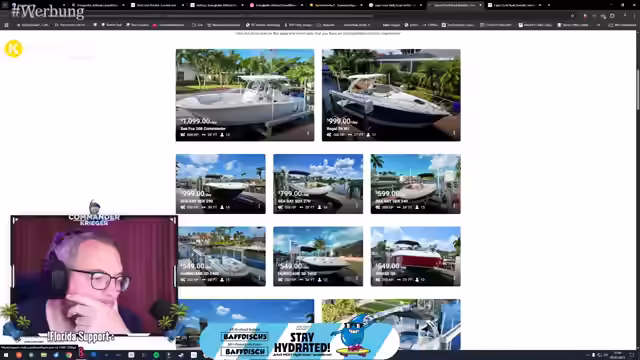Open Steam from the taskbar
This screenshot has height=360, width=640.
click(181, 355)
